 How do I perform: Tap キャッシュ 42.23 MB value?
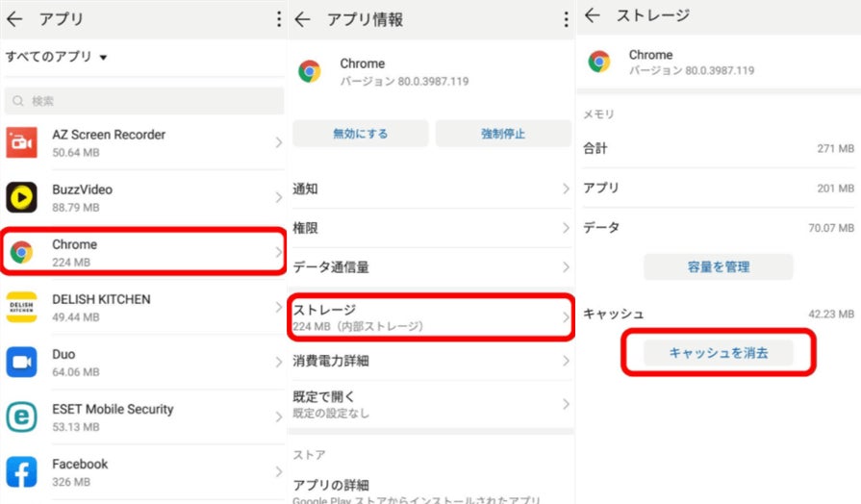pos(831,315)
